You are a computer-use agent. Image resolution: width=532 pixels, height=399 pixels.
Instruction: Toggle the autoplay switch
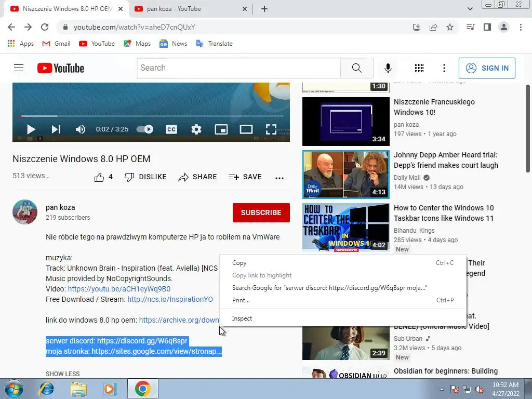coord(145,129)
